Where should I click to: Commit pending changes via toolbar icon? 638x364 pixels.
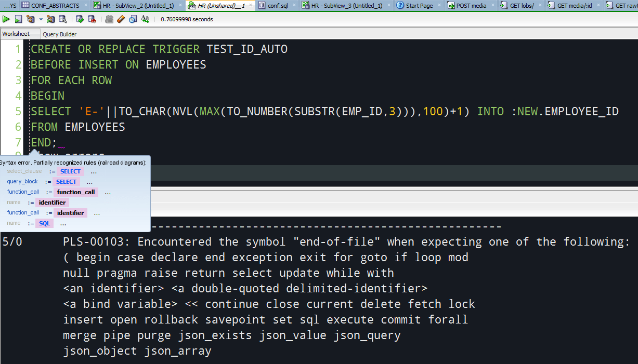click(80, 19)
